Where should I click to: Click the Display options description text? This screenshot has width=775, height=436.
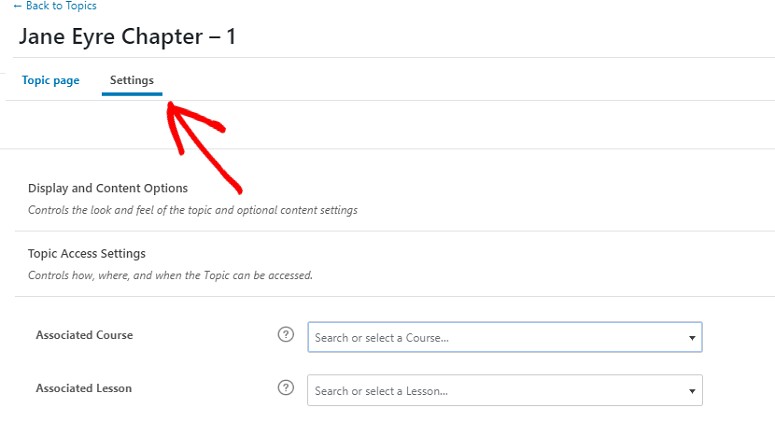point(192,211)
